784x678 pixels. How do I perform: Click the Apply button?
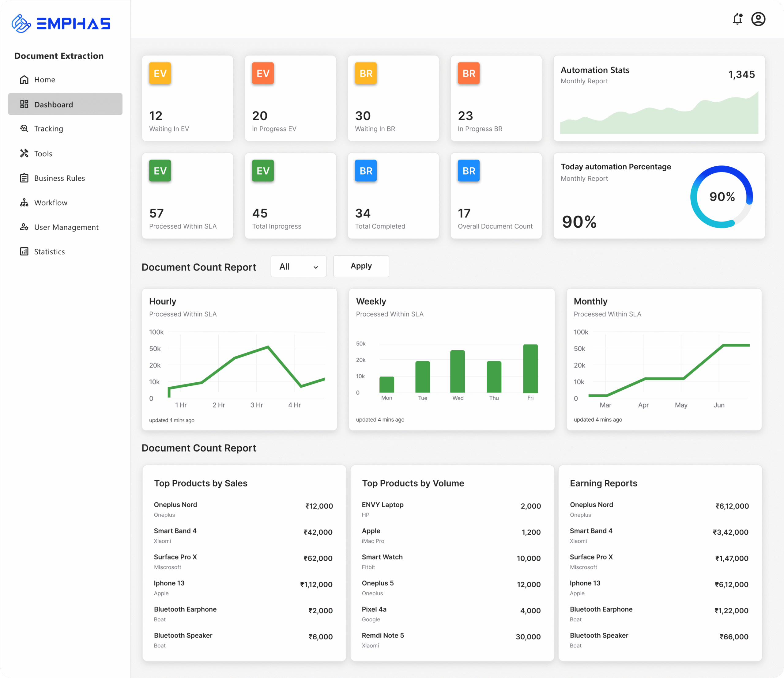(x=361, y=266)
